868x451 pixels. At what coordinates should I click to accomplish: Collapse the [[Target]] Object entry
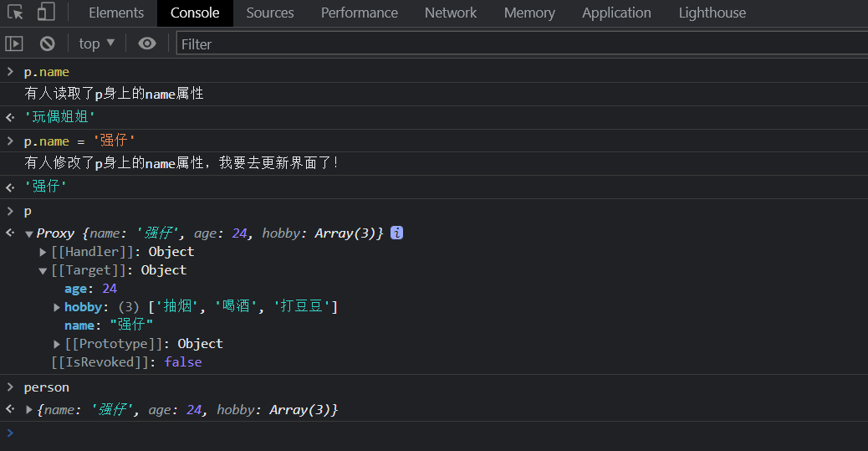[x=43, y=270]
